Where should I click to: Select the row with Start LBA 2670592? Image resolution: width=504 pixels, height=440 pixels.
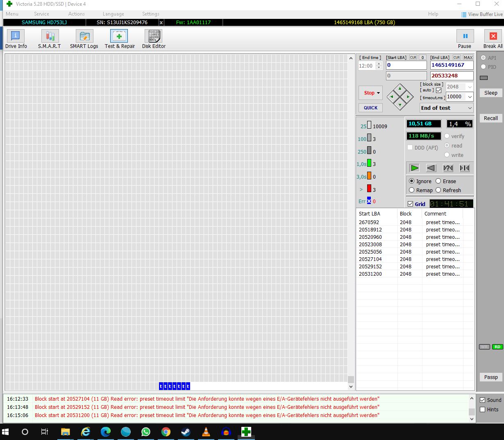pyautogui.click(x=415, y=222)
